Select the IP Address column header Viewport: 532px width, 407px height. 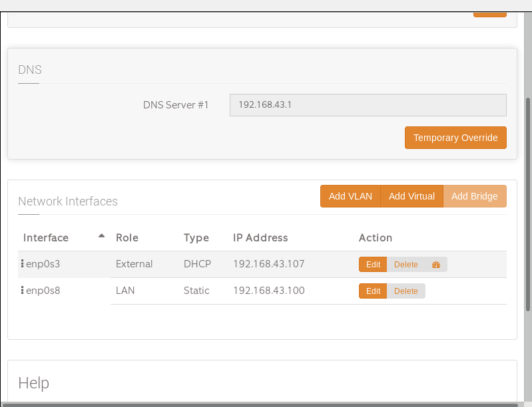tap(260, 238)
